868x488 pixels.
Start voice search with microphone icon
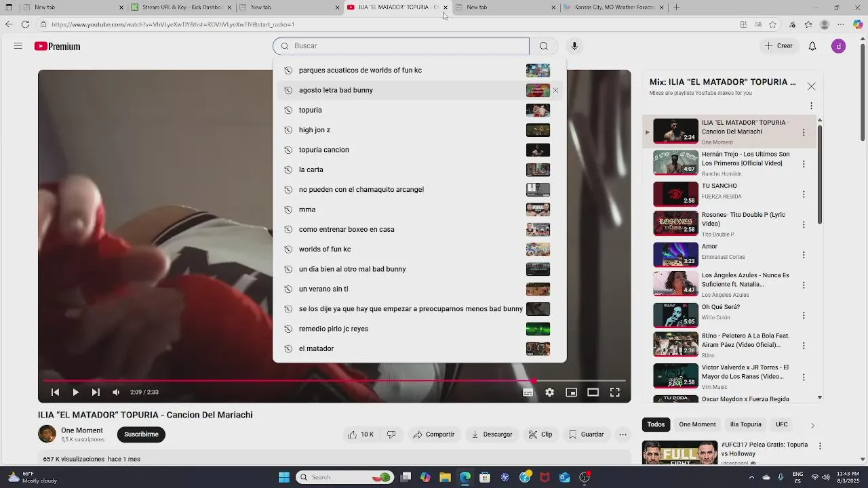pos(574,46)
